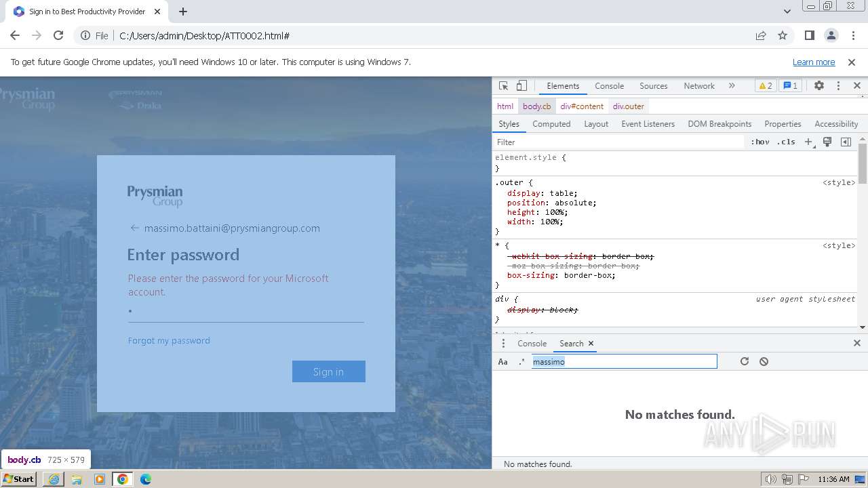The image size is (868, 488).
Task: Select the inspect element picker tool
Action: coord(503,86)
